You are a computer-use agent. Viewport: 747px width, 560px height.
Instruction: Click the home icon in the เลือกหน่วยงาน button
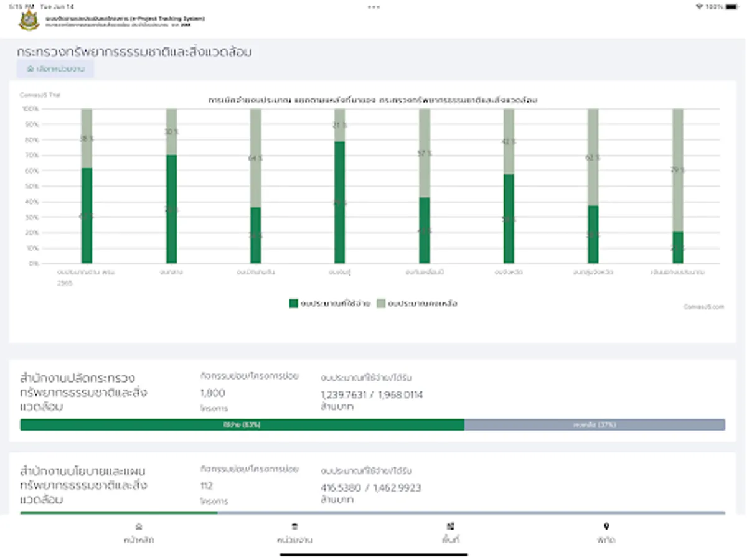click(x=30, y=69)
